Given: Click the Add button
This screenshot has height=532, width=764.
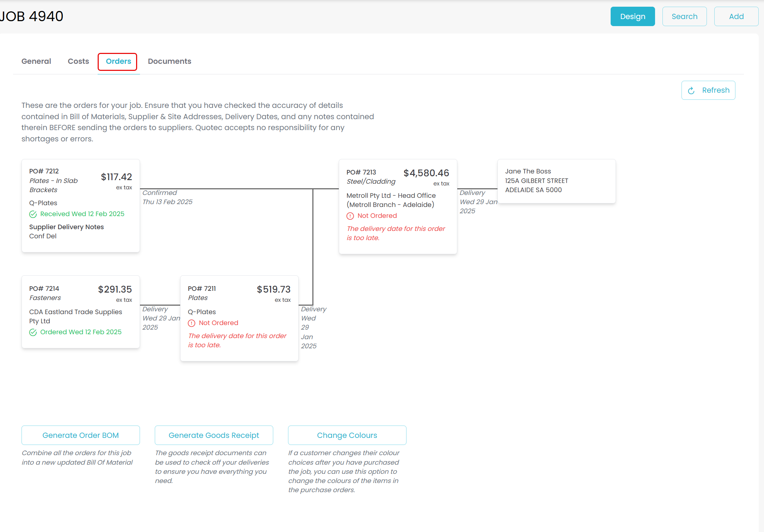Looking at the screenshot, I should point(736,17).
